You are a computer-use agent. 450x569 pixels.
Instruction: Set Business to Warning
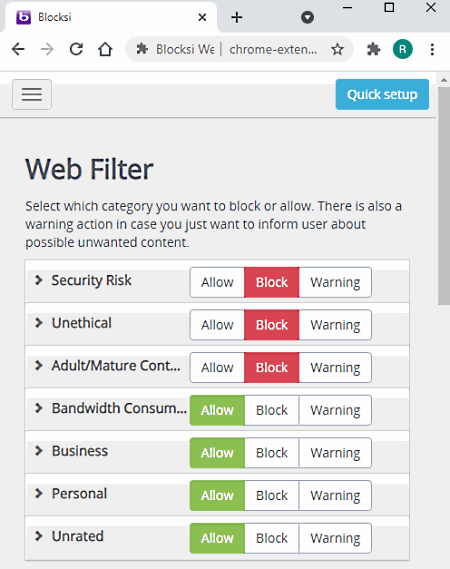(335, 453)
